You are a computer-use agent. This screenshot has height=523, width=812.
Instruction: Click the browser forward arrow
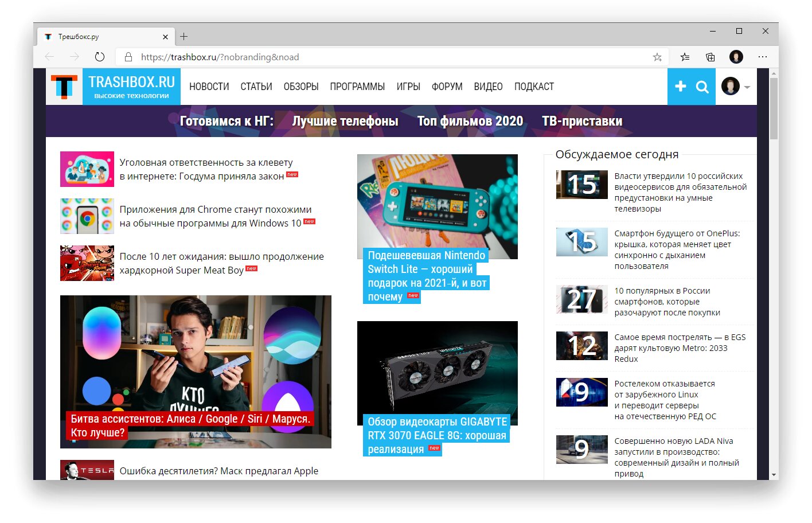tap(75, 57)
